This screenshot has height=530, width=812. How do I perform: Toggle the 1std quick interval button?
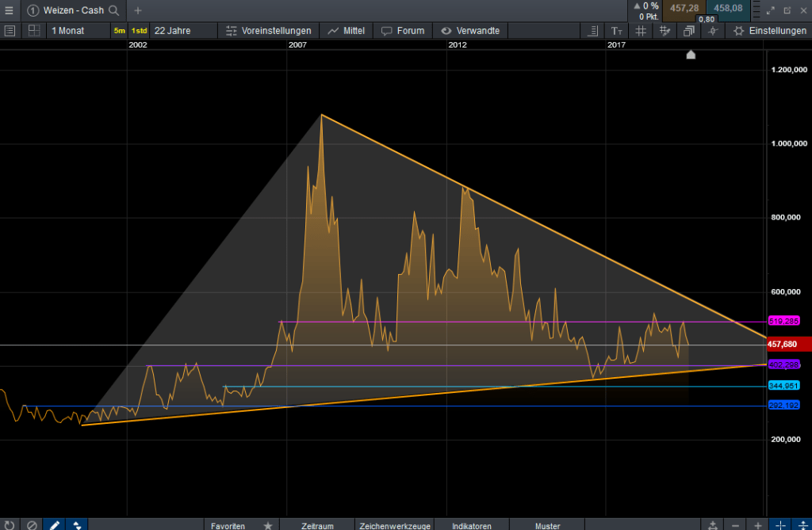(x=139, y=31)
